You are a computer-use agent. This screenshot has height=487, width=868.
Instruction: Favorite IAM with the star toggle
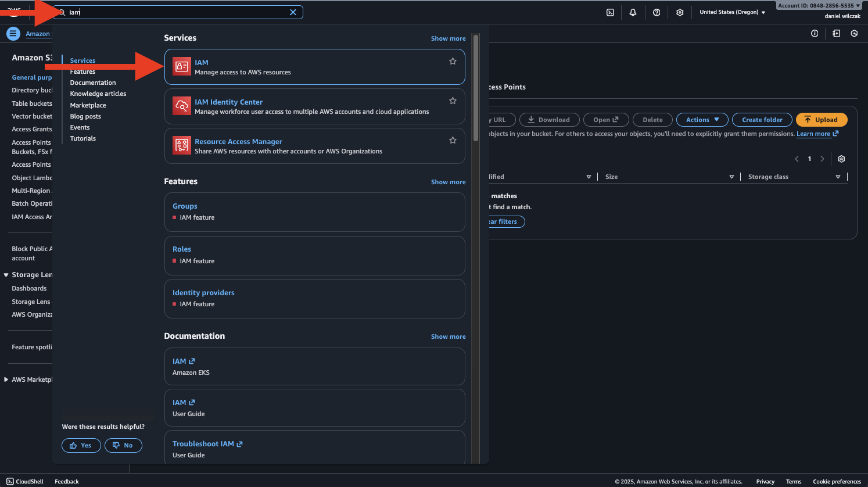[x=453, y=62]
